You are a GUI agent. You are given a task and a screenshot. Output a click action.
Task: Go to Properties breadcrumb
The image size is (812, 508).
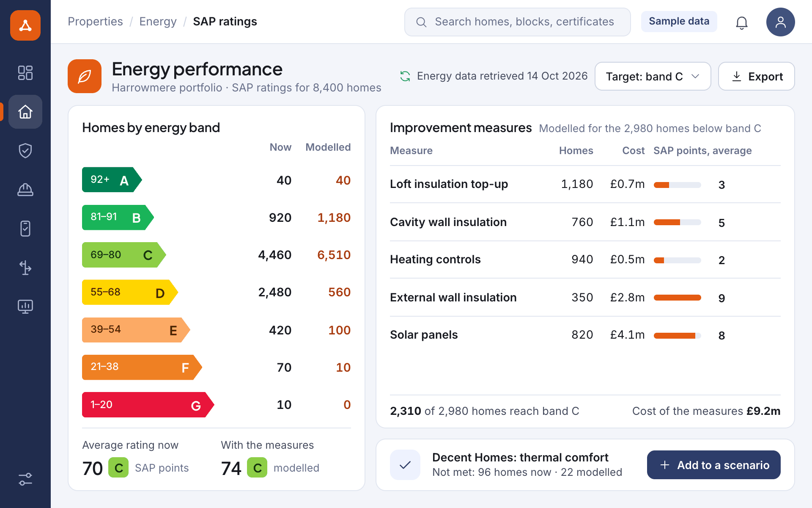pyautogui.click(x=95, y=22)
